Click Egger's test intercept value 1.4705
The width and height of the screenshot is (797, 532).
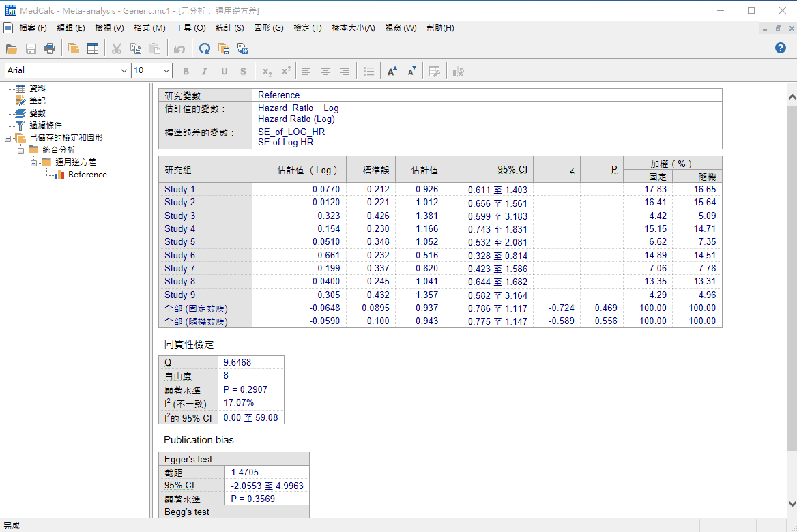point(244,472)
